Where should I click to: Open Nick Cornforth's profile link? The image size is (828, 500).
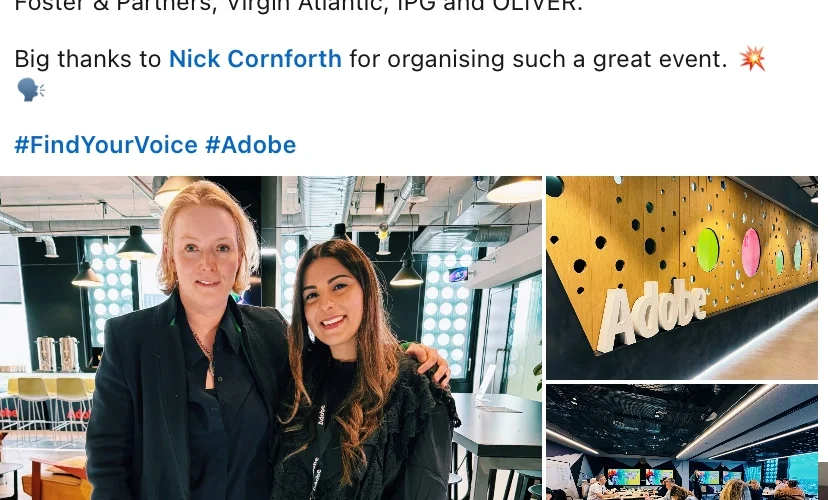tap(255, 59)
